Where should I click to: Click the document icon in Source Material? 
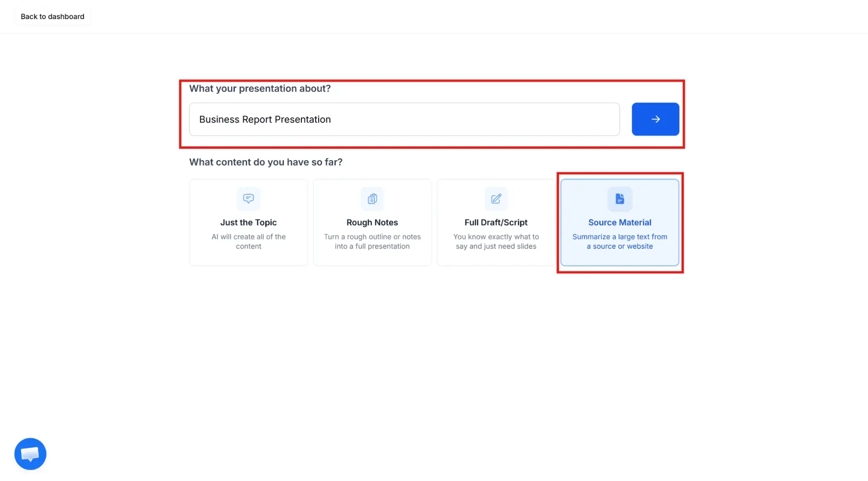tap(620, 199)
